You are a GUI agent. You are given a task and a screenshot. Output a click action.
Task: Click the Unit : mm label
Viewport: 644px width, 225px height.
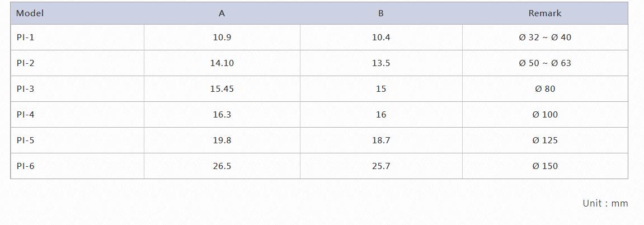(x=605, y=203)
